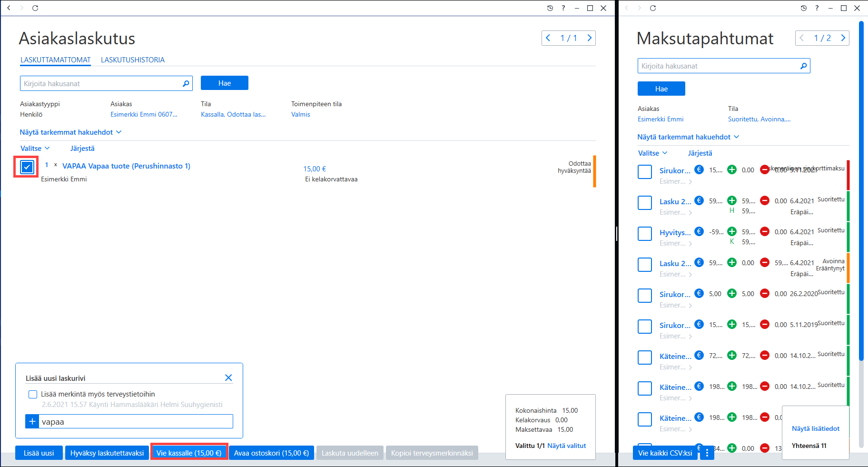868x467 pixels.
Task: Click the refresh icon in Maksutapahtumat window
Action: pos(653,8)
